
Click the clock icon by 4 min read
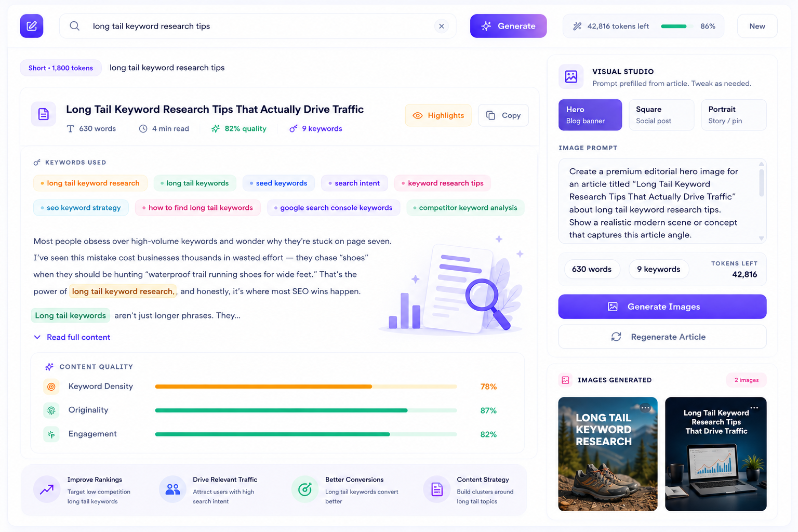coord(143,129)
